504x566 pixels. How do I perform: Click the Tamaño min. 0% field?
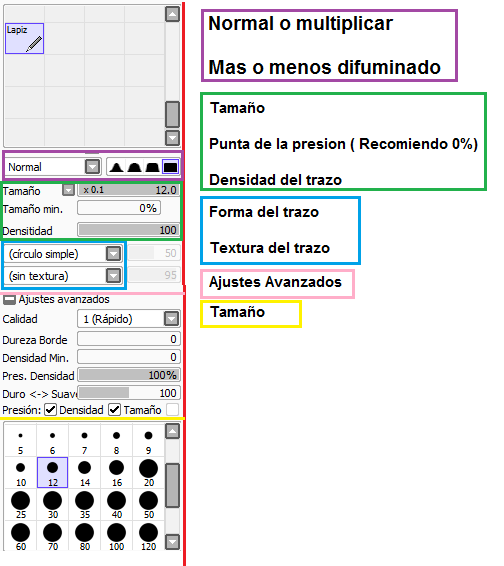(119, 208)
